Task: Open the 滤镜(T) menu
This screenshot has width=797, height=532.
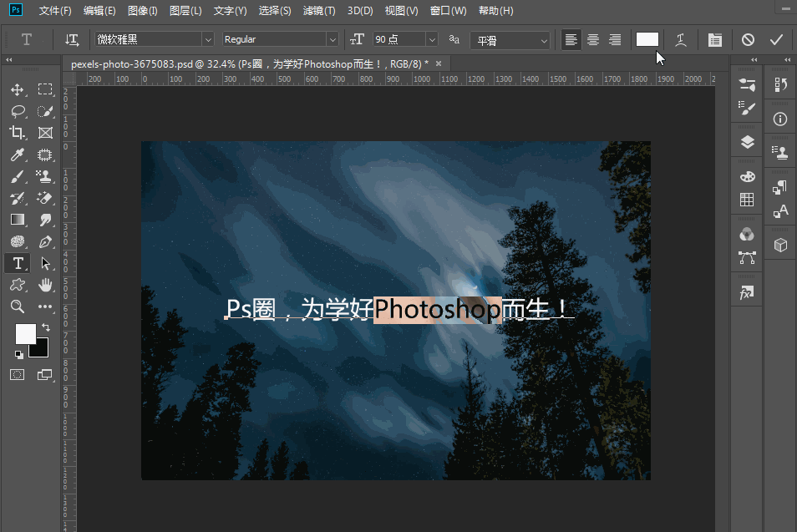Action: pyautogui.click(x=319, y=11)
